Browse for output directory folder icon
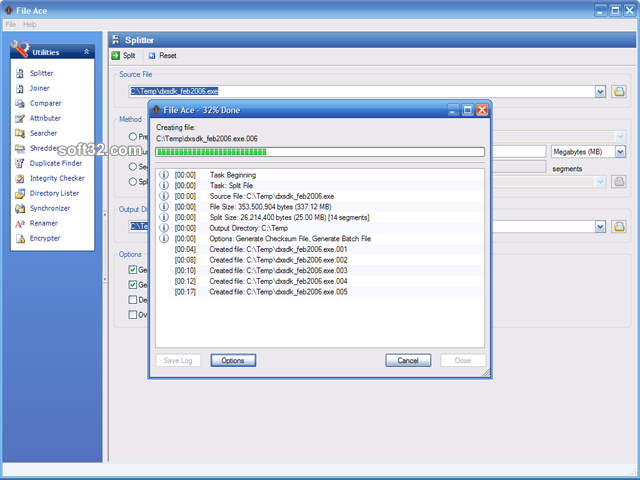Image resolution: width=640 pixels, height=480 pixels. point(619,227)
